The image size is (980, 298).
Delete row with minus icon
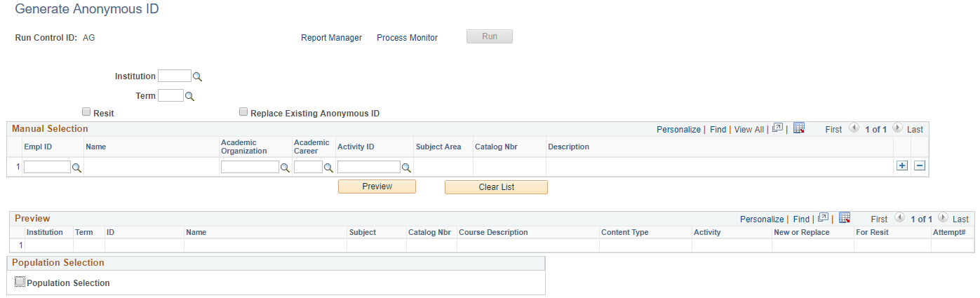coord(920,166)
